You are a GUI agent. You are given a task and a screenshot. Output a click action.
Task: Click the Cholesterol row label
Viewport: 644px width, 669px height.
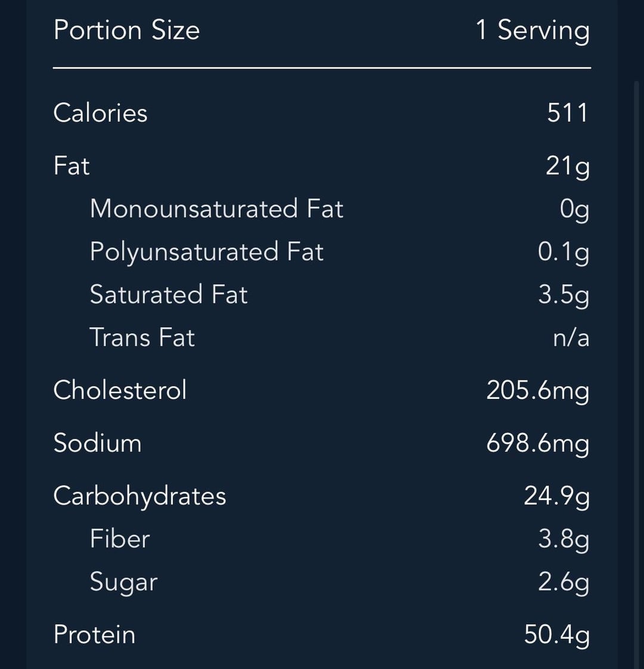120,391
